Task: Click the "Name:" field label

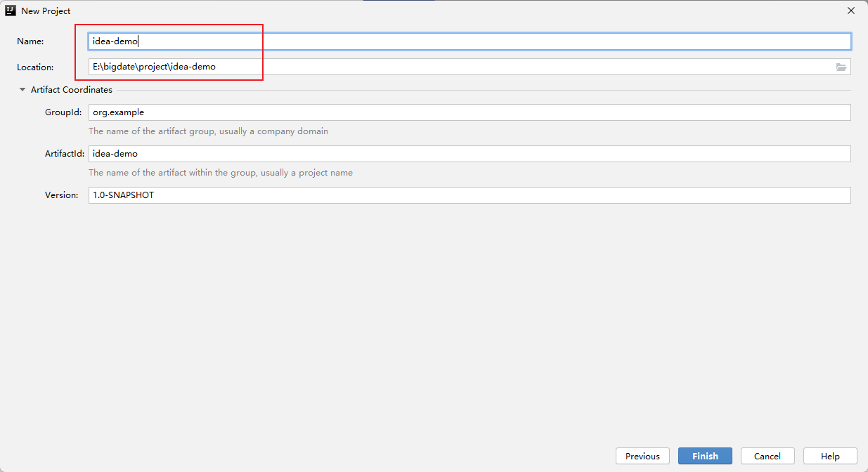Action: (x=30, y=41)
